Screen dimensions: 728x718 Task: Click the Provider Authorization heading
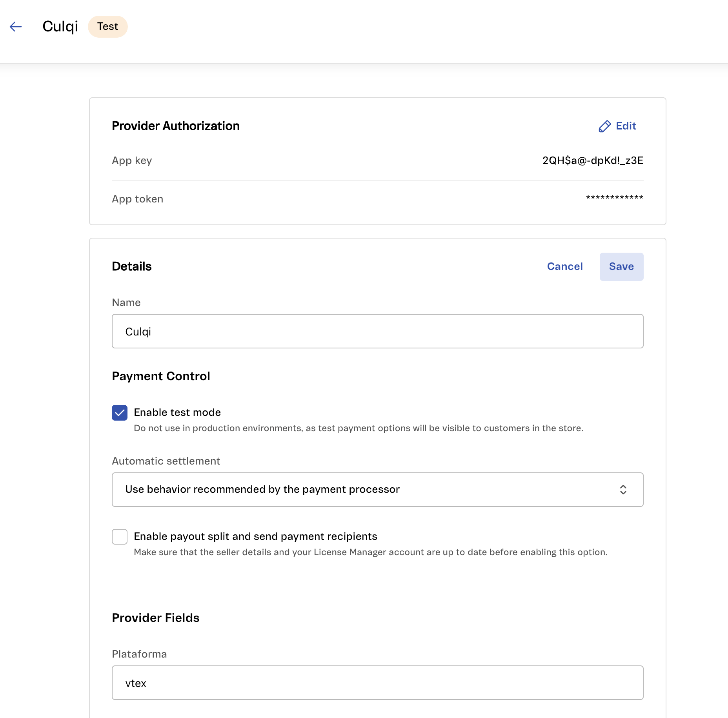(x=176, y=126)
